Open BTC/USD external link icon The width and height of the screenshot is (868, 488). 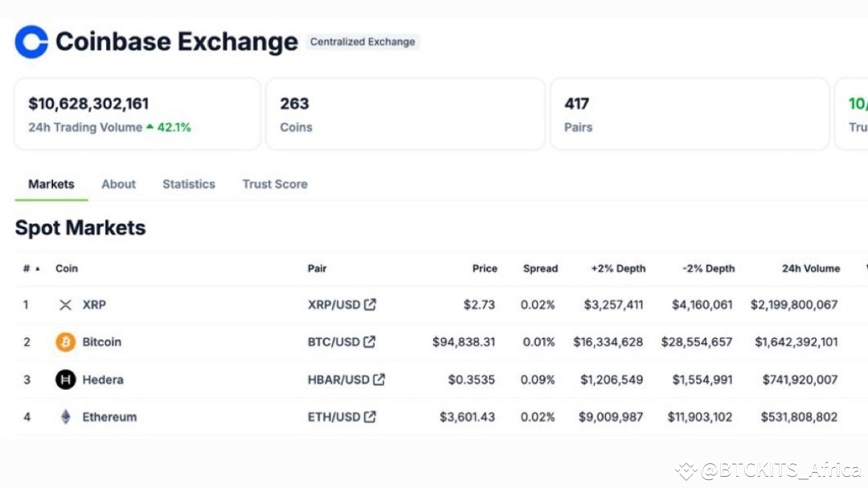(370, 342)
